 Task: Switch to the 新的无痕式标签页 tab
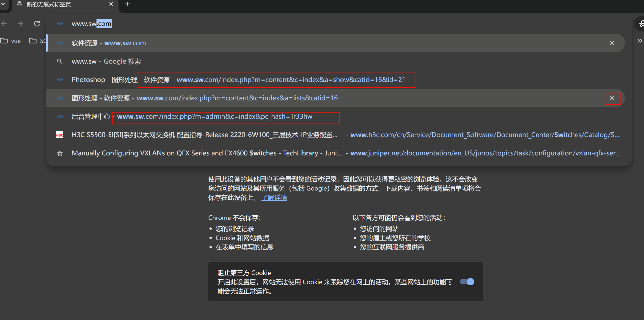click(49, 4)
